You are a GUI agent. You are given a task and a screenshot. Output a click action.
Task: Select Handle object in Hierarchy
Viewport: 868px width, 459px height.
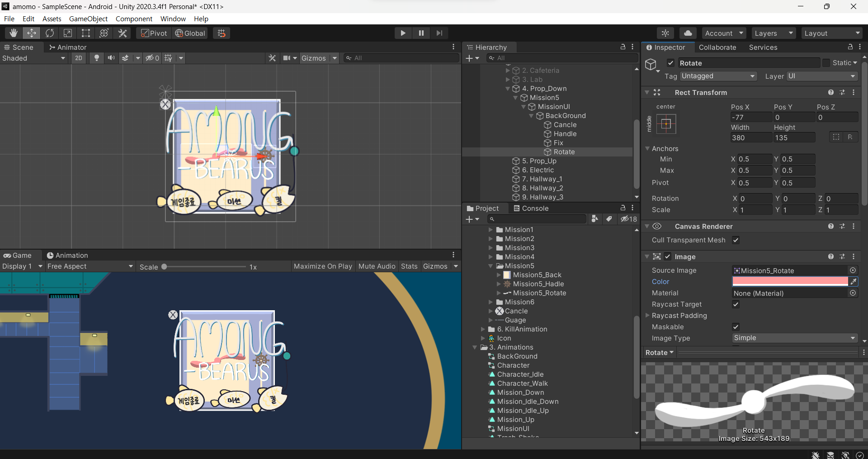565,134
